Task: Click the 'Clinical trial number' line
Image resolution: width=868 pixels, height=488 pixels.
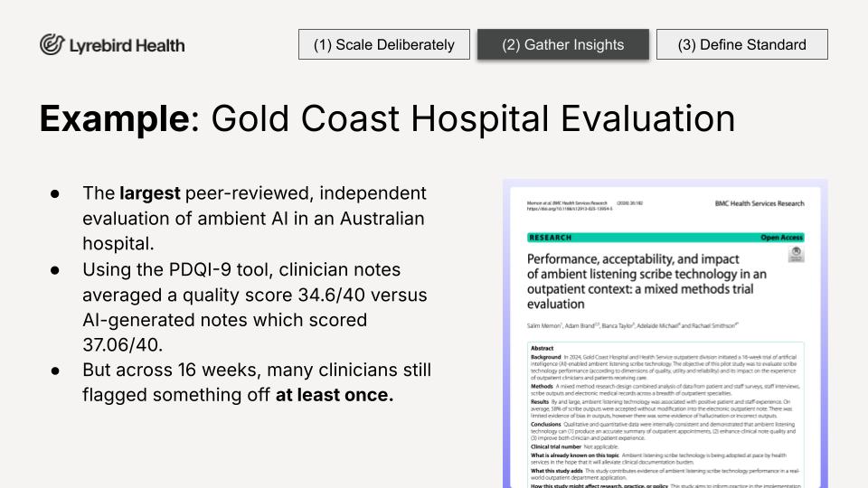Action: 575,446
